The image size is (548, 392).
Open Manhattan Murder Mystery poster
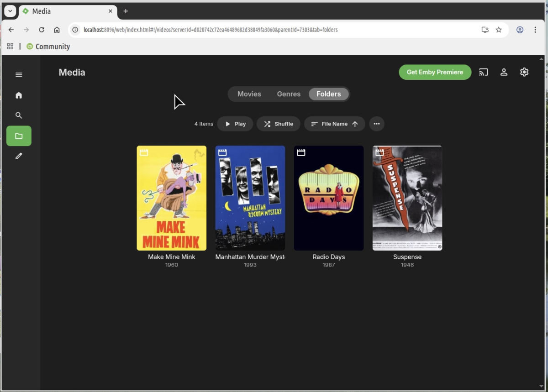click(x=250, y=198)
